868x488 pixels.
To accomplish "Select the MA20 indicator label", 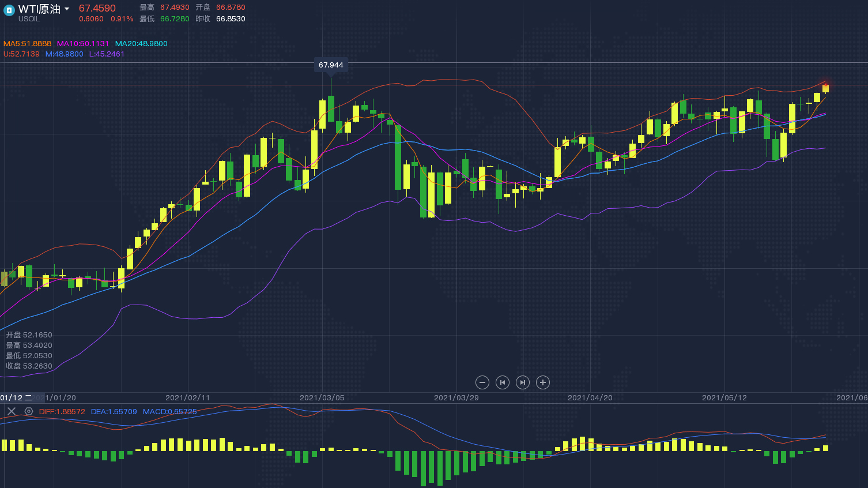I will [141, 44].
